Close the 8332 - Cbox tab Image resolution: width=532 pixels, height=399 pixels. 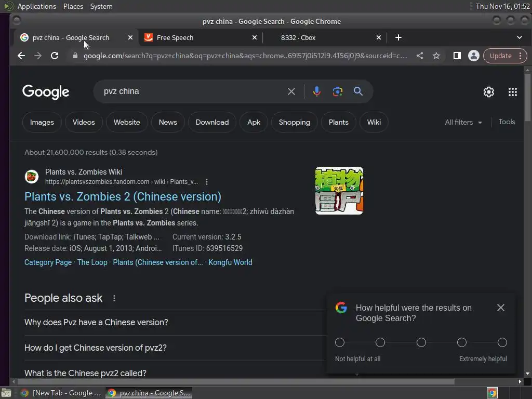[379, 37]
